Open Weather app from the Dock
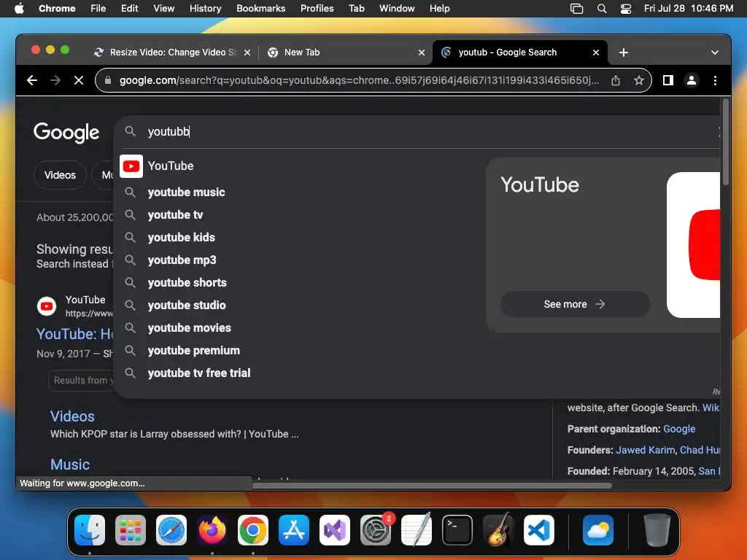 598,530
